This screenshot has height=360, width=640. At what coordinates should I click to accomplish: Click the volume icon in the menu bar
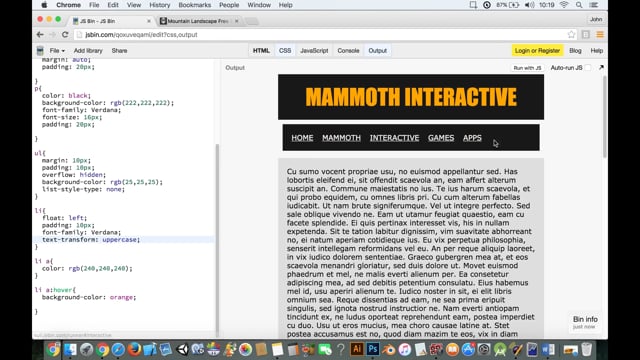point(529,5)
